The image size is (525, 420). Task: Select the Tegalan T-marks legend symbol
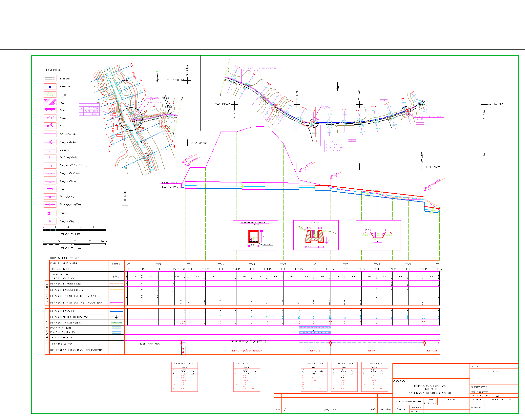click(50, 118)
